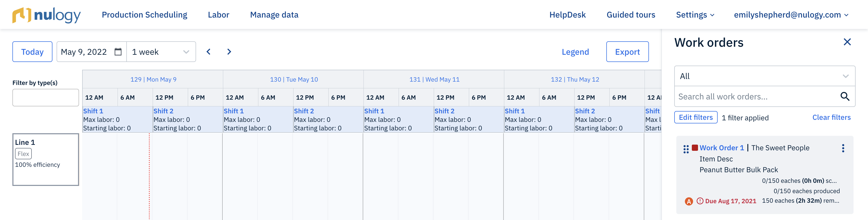This screenshot has width=868, height=220.
Task: Open the Labor menu item
Action: point(218,15)
